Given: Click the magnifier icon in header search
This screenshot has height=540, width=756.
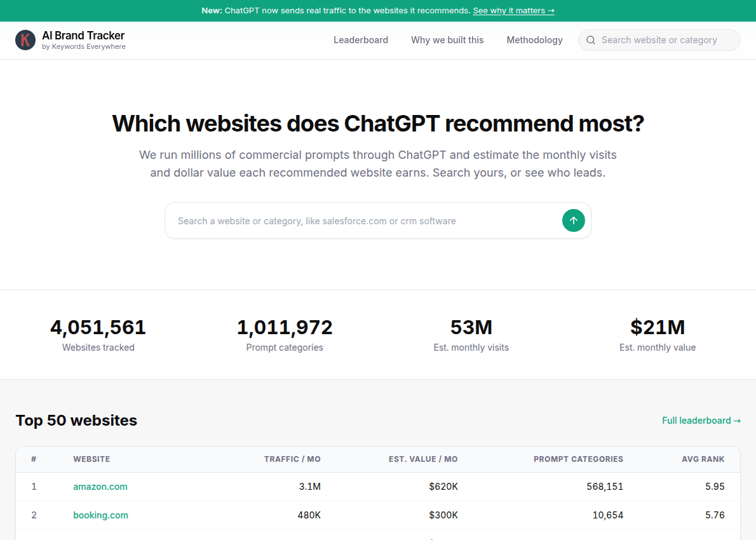Looking at the screenshot, I should click(591, 40).
